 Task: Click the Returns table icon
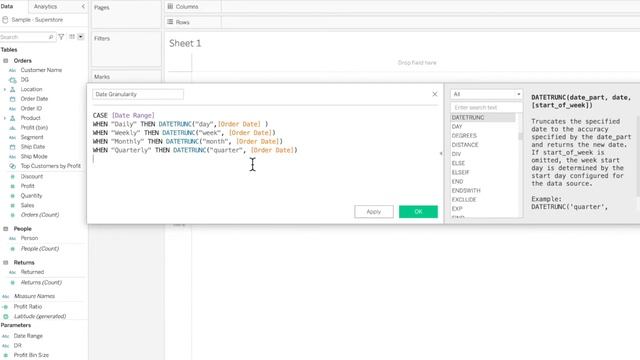(x=6, y=262)
